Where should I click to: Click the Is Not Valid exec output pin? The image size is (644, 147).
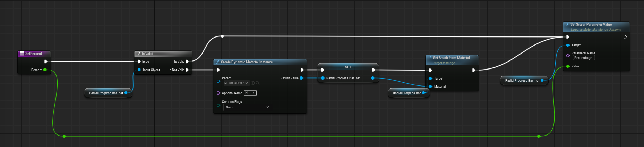(187, 70)
